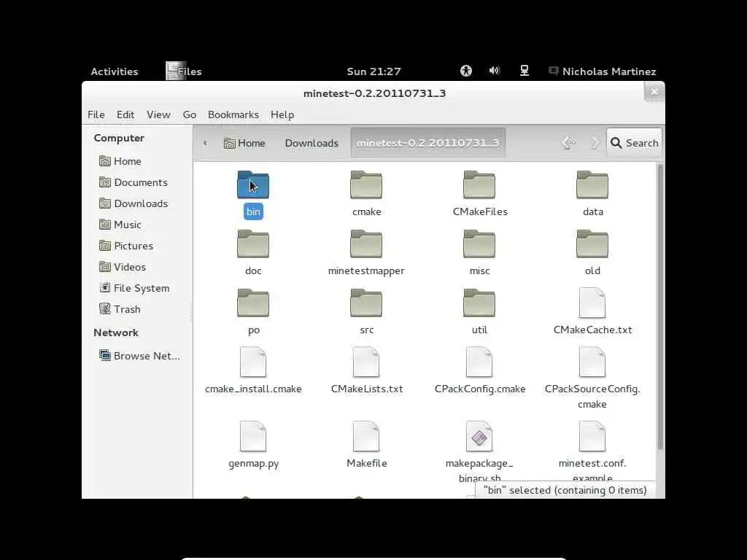Select the CMakeCache.txt file icon
The image size is (747, 560).
click(x=592, y=303)
